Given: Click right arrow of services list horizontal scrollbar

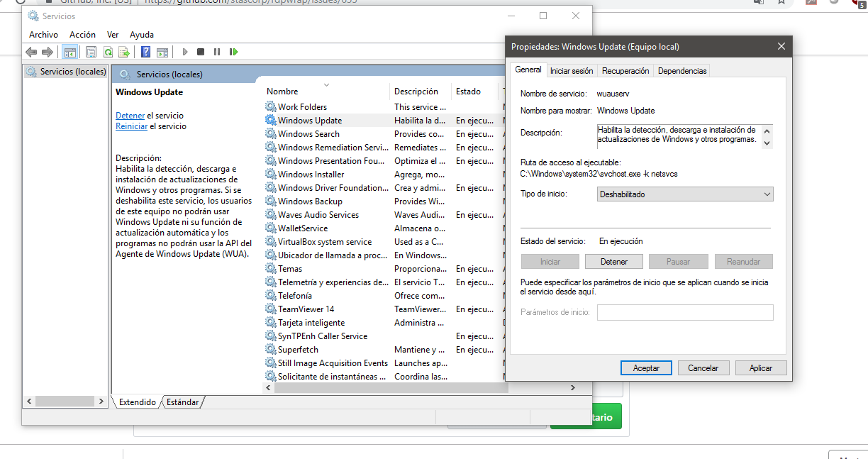Looking at the screenshot, I should [x=572, y=388].
